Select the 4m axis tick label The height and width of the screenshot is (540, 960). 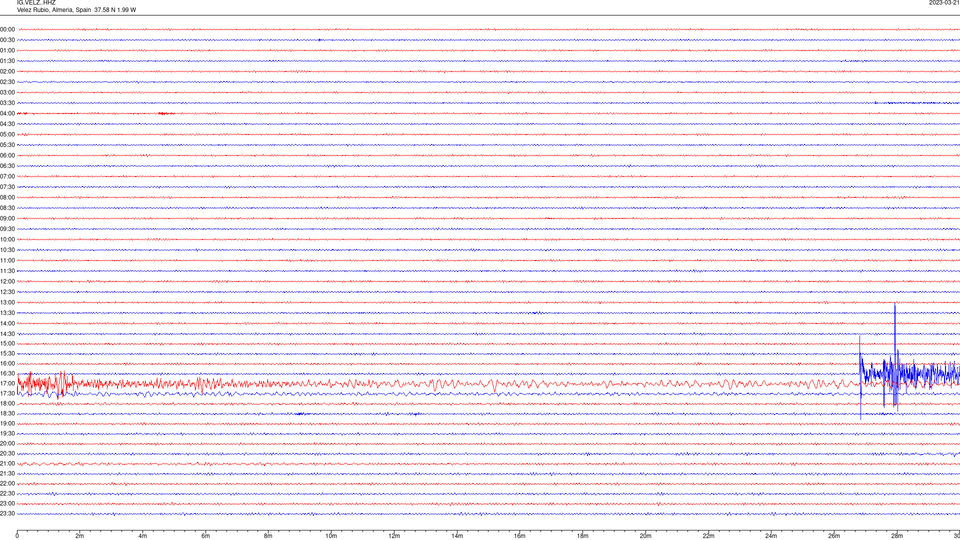[143, 536]
